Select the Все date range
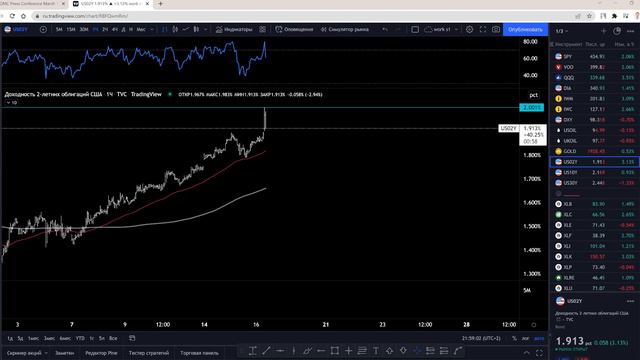Viewport: 640px width, 360px height. (x=113, y=338)
